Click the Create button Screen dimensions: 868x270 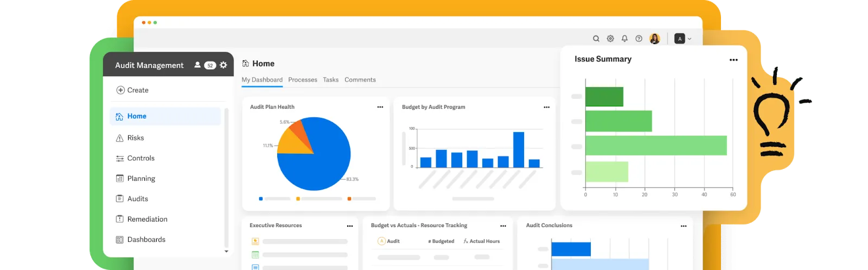click(132, 90)
